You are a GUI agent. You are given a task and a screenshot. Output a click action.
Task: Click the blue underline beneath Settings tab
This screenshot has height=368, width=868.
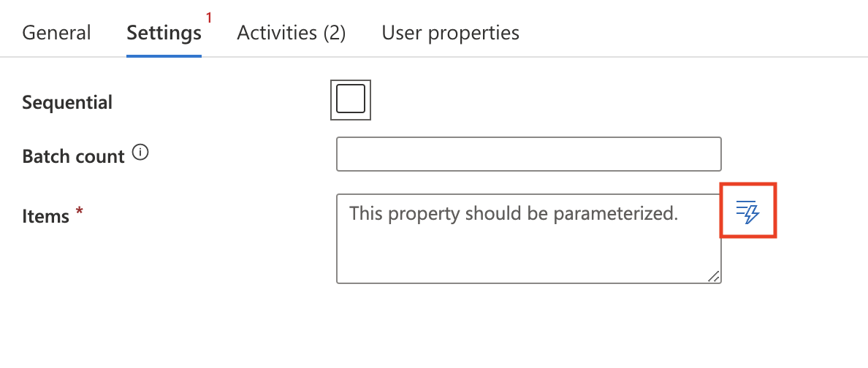(164, 55)
